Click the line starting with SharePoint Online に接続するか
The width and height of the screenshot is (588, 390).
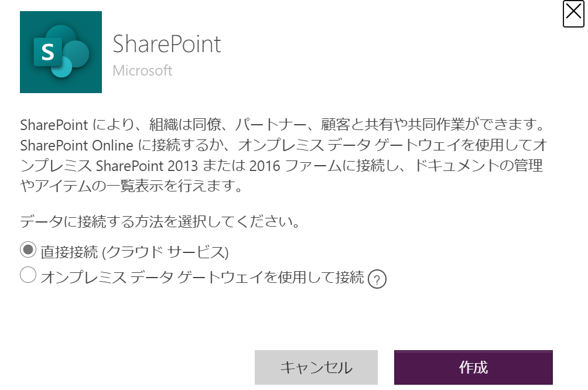tap(284, 145)
